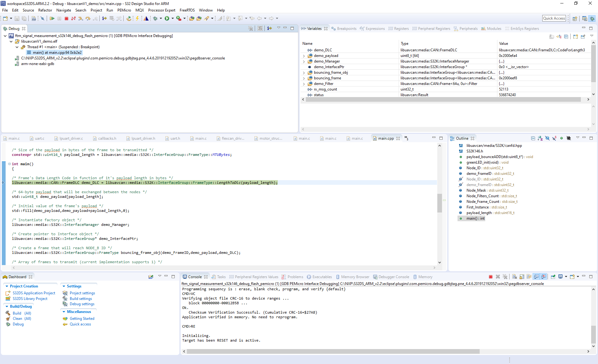The width and height of the screenshot is (598, 364).
Task: Toggle Scroll Lock in the Console toolbar
Action: [521, 277]
